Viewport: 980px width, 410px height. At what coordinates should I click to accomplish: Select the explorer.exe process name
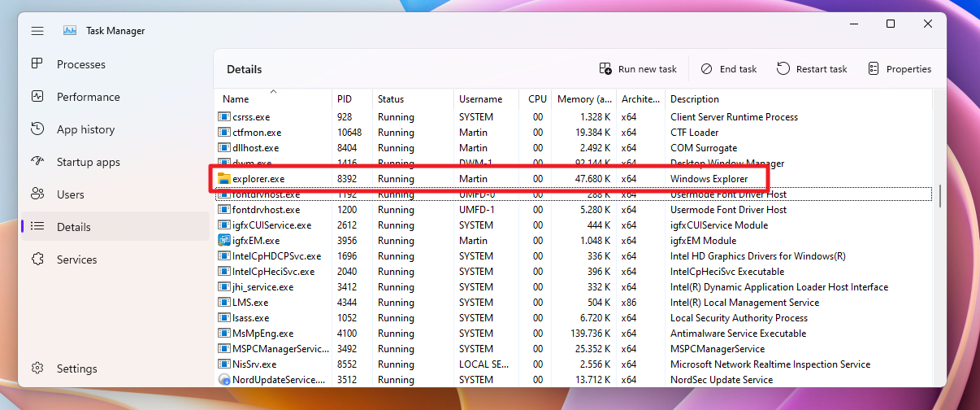pyautogui.click(x=258, y=179)
